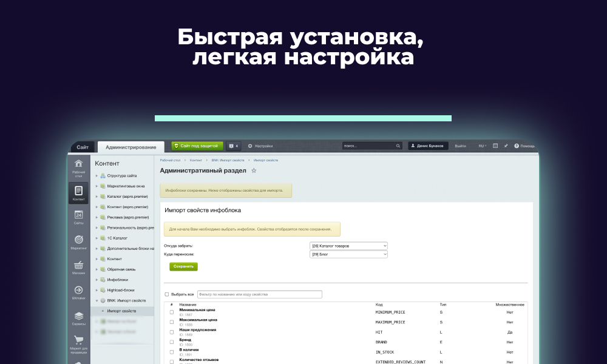Add page to favorites with star icon
The width and height of the screenshot is (607, 364).
pyautogui.click(x=254, y=171)
